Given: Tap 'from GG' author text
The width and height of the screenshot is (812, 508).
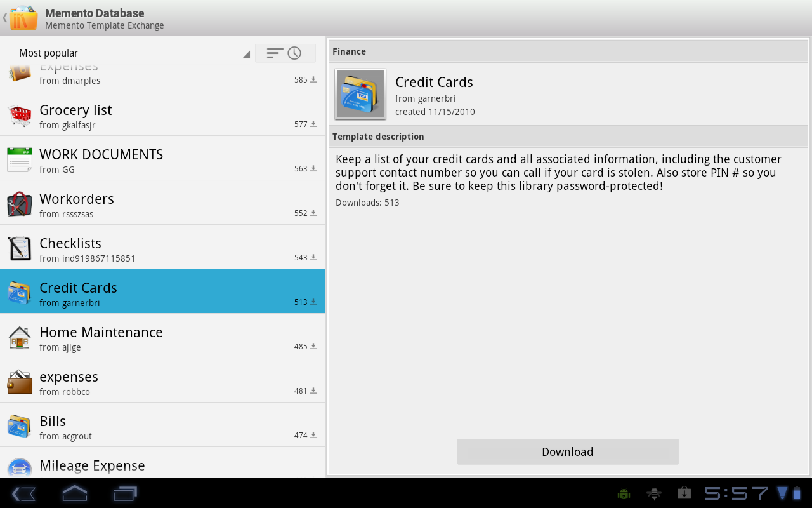Looking at the screenshot, I should tap(57, 170).
